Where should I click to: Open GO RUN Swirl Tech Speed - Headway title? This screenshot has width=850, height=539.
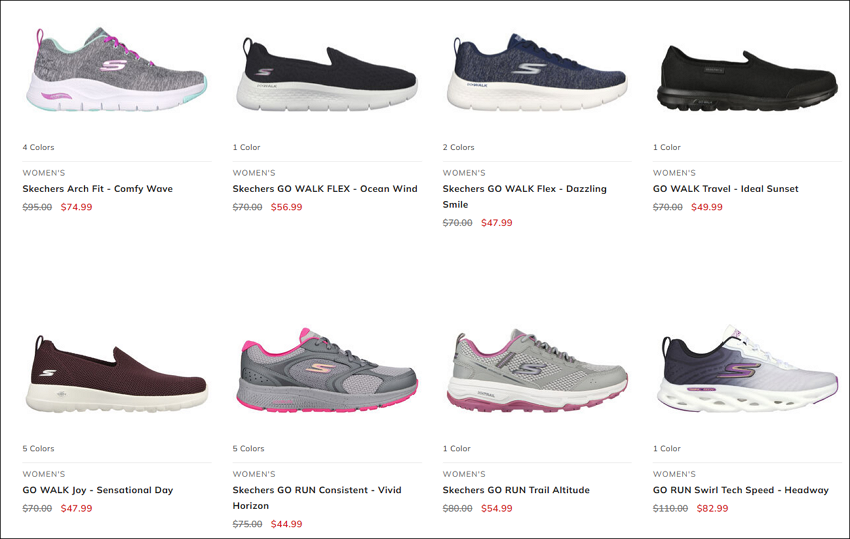pos(740,490)
